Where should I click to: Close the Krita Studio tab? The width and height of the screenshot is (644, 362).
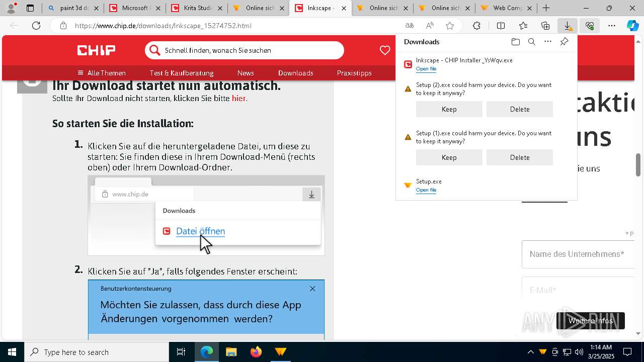click(x=221, y=8)
